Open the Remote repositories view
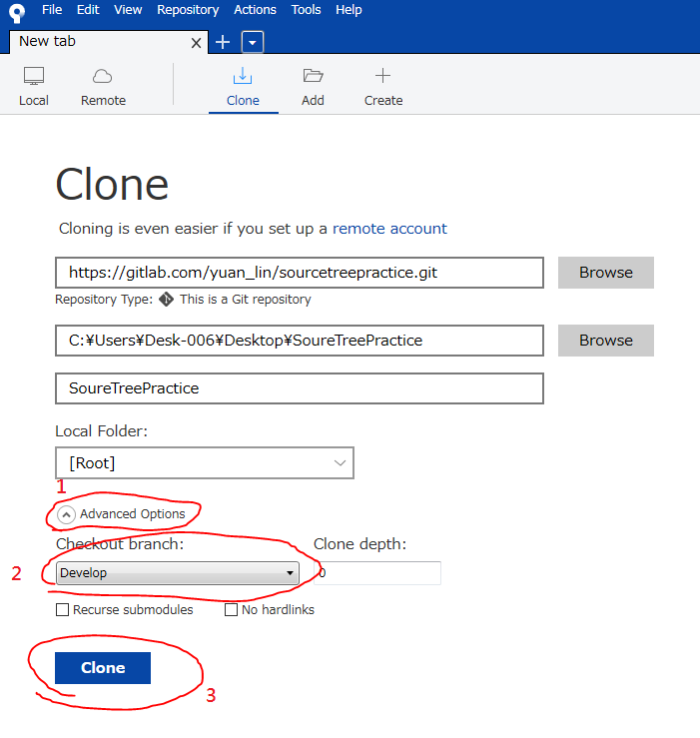The width and height of the screenshot is (700, 738). pyautogui.click(x=103, y=87)
